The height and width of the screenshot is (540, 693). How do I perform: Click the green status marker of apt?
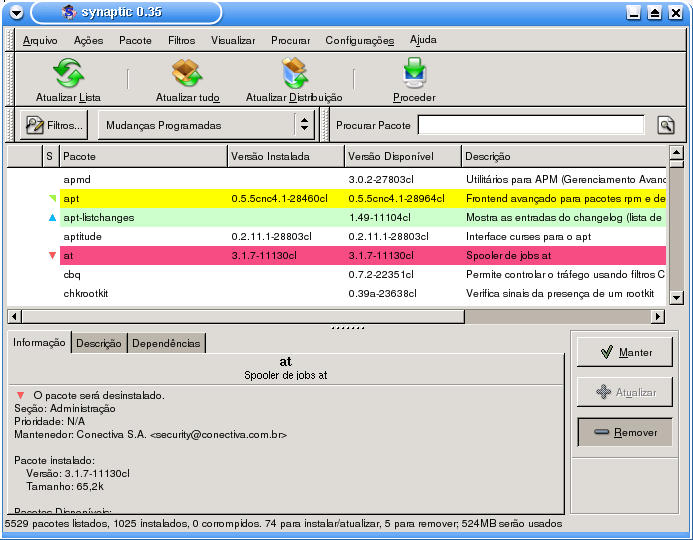tap(53, 198)
